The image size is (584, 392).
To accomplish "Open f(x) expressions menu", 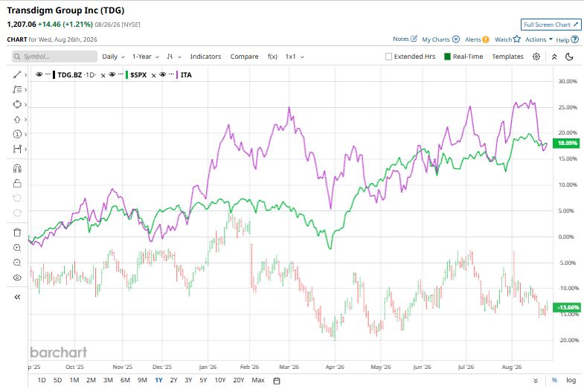I will [x=272, y=57].
